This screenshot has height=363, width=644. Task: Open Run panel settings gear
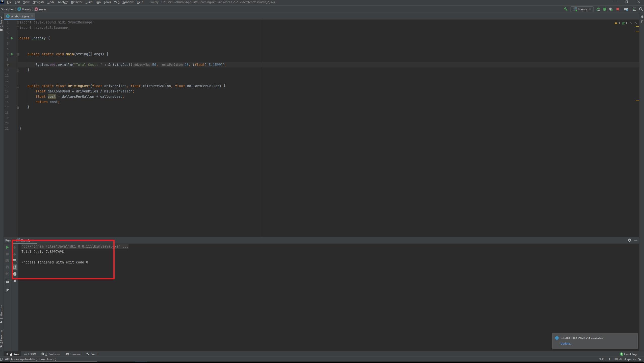click(629, 240)
